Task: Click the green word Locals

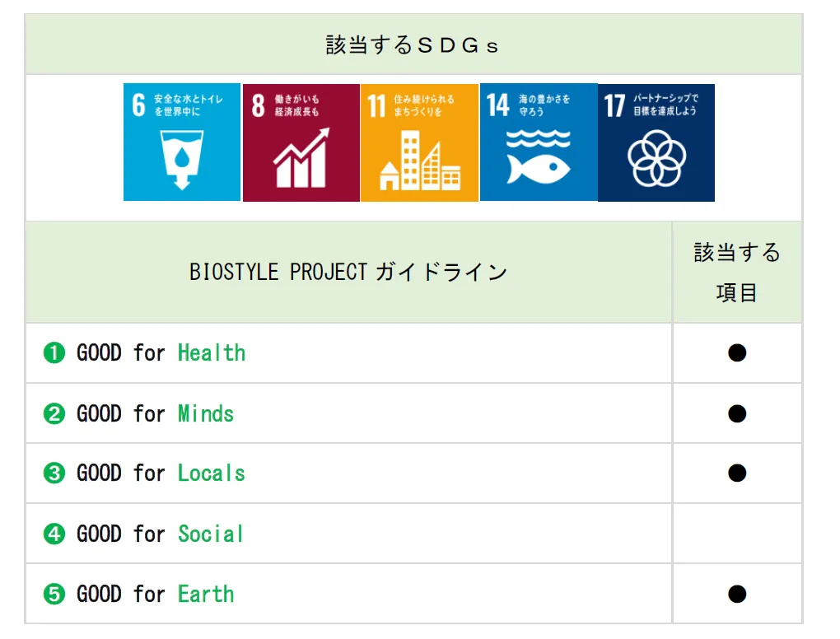Action: (212, 473)
